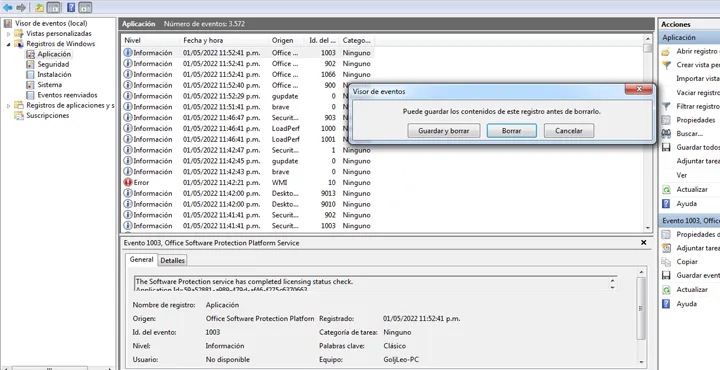Click the event description text box
Screen dimensions: 720x370
(375, 283)
